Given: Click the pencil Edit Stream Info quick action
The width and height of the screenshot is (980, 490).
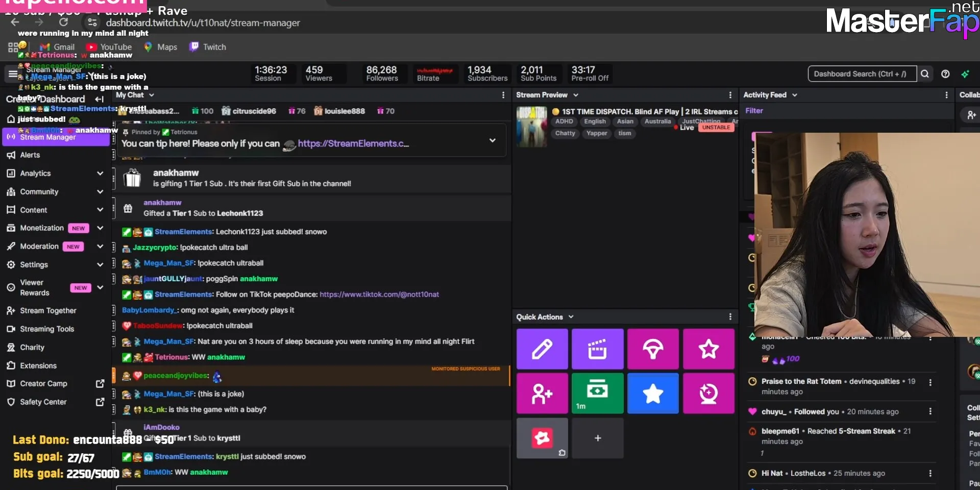Looking at the screenshot, I should (542, 349).
